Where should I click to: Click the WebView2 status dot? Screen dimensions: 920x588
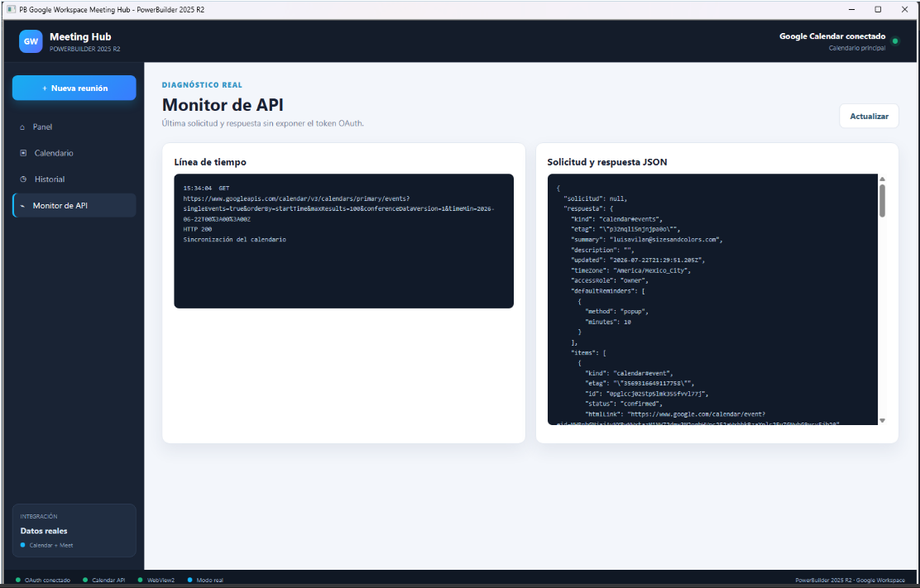[140, 580]
